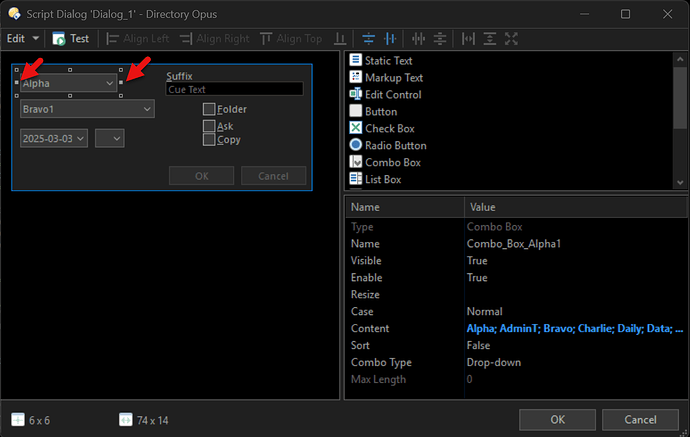Viewport: 690px width, 437px height.
Task: Click the 6 x 6 grid size icon
Action: tap(19, 420)
